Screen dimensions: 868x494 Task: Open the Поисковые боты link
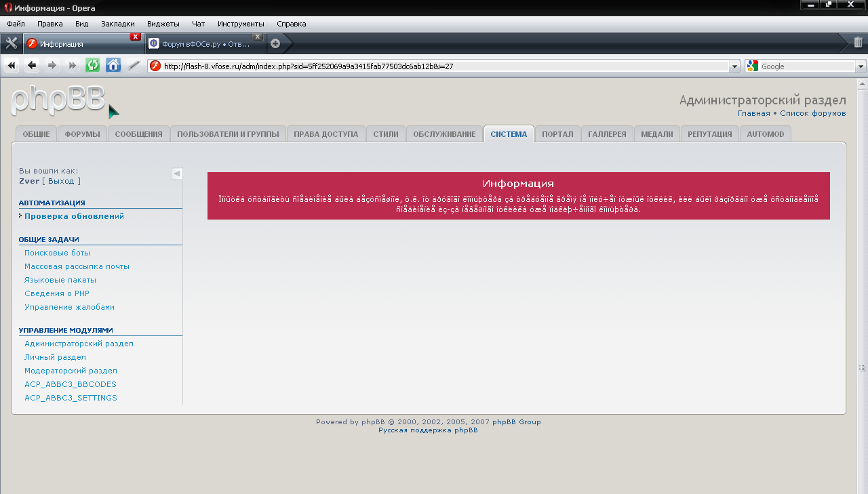click(57, 253)
